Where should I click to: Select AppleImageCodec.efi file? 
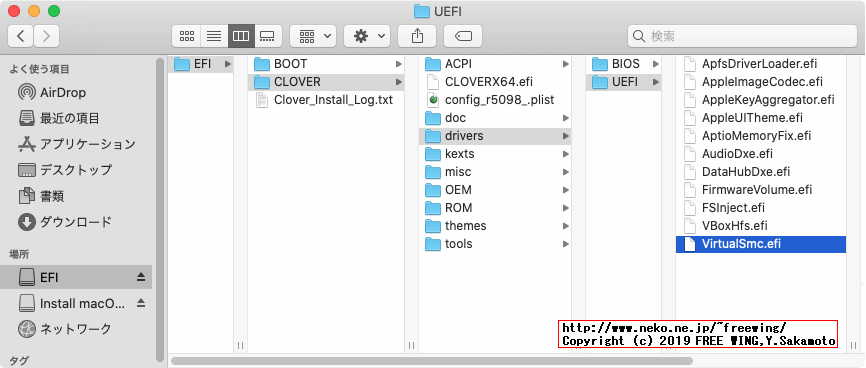tap(761, 82)
